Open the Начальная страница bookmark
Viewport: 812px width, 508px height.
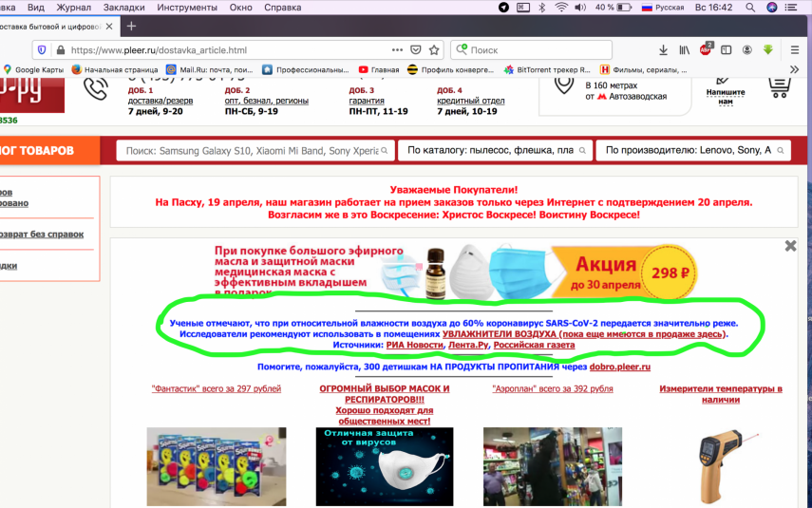[x=115, y=69]
